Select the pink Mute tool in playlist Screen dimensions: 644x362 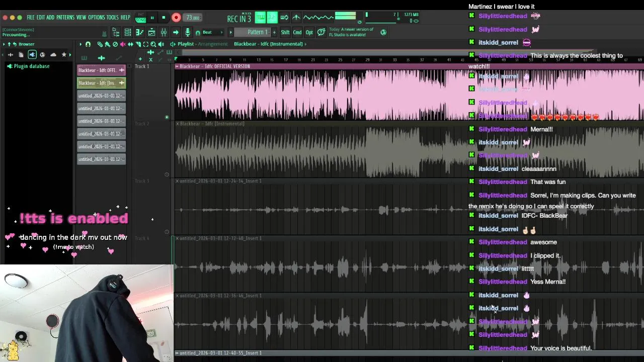tap(123, 44)
